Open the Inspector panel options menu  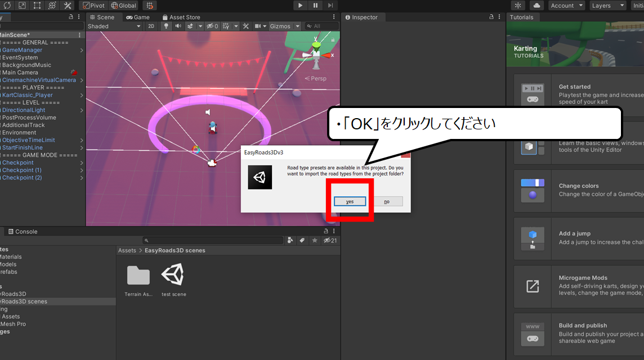[x=499, y=17]
